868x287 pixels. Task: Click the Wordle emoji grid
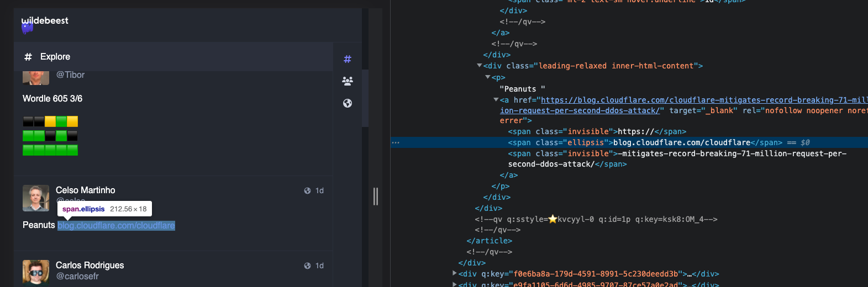[50, 135]
